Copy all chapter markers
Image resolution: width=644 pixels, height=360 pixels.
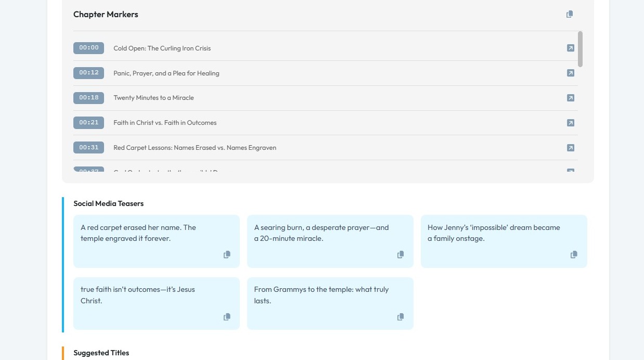click(x=570, y=15)
